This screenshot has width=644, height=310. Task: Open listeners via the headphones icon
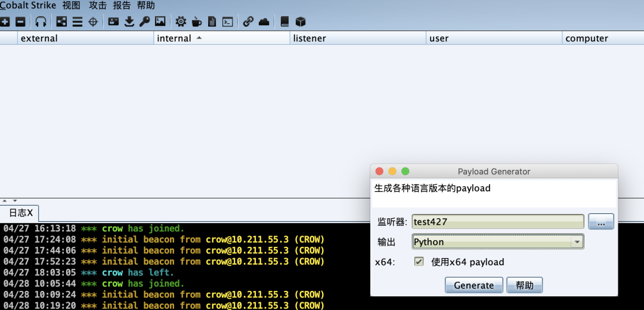tap(41, 22)
